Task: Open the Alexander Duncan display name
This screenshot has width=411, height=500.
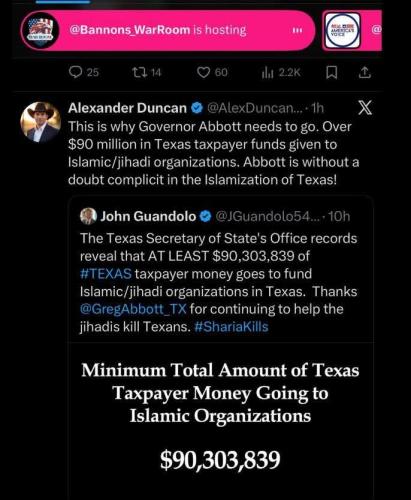Action: [x=127, y=108]
